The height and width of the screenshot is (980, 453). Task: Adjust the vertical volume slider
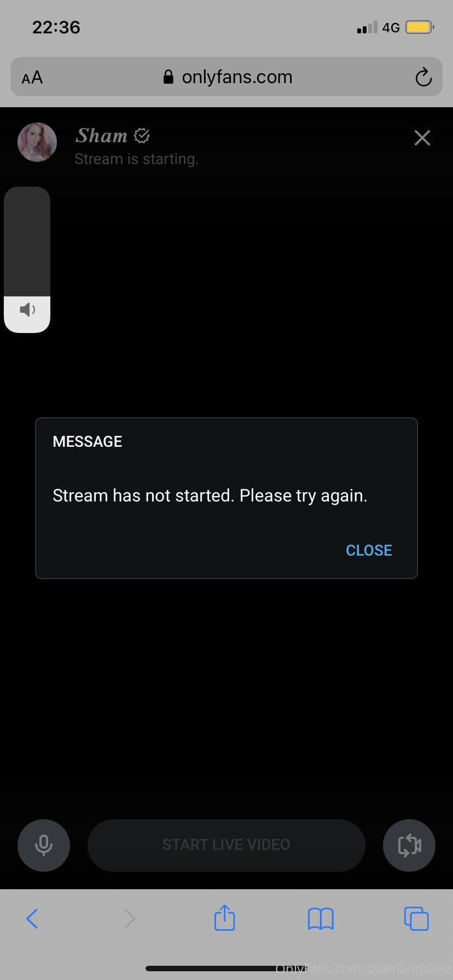27,259
